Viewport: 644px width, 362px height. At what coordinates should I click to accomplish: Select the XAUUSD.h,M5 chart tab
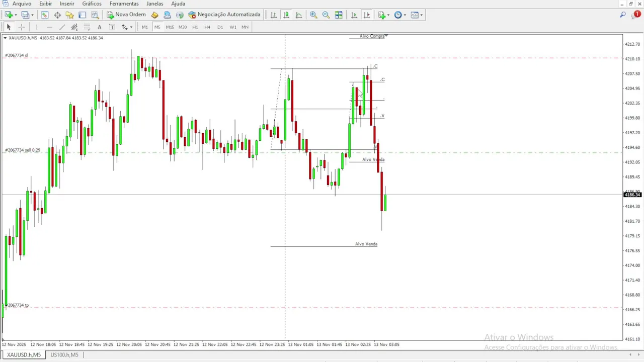click(x=24, y=355)
